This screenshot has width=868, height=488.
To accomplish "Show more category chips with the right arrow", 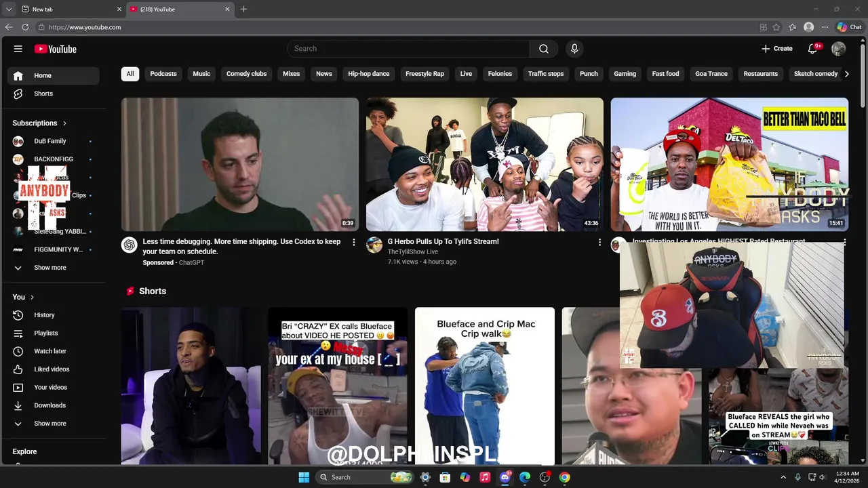I will click(x=846, y=74).
